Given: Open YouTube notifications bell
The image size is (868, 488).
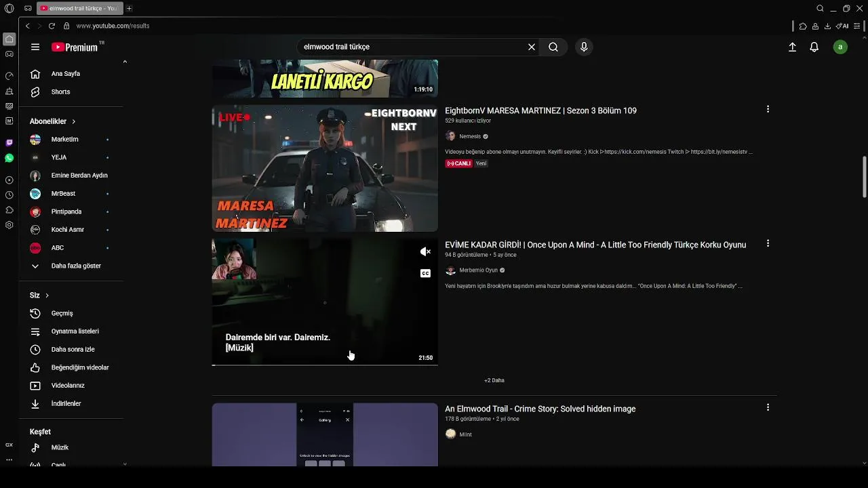Looking at the screenshot, I should click(814, 47).
